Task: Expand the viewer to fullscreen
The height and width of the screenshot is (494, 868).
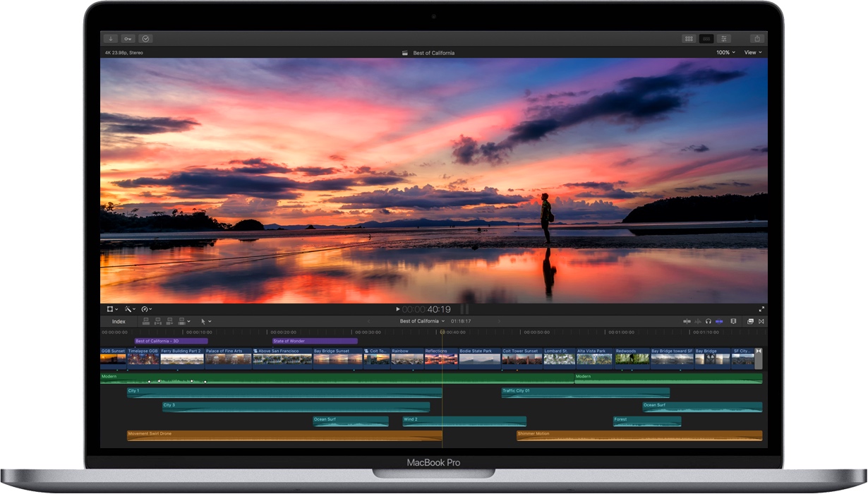Action: [x=761, y=308]
